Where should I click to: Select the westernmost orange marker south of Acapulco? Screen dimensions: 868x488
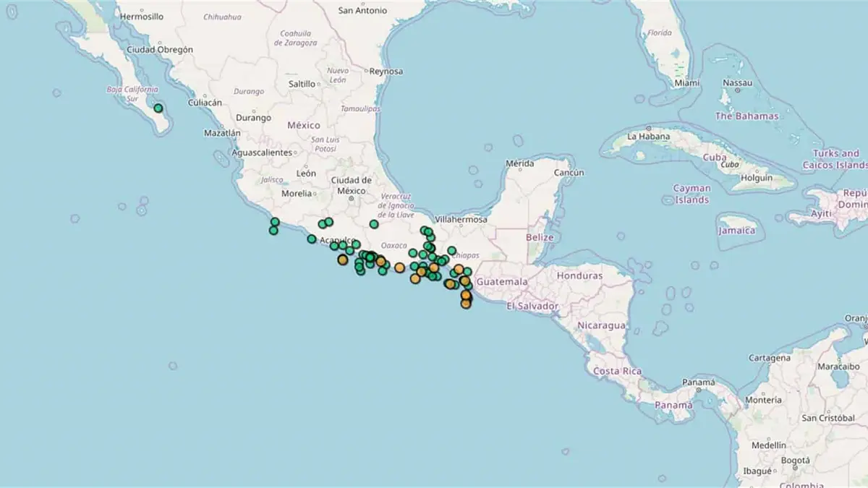pyautogui.click(x=342, y=260)
